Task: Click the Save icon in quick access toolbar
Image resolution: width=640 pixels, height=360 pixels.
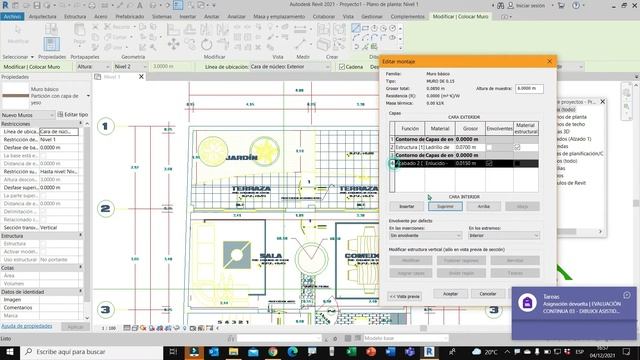Action: click(37, 5)
